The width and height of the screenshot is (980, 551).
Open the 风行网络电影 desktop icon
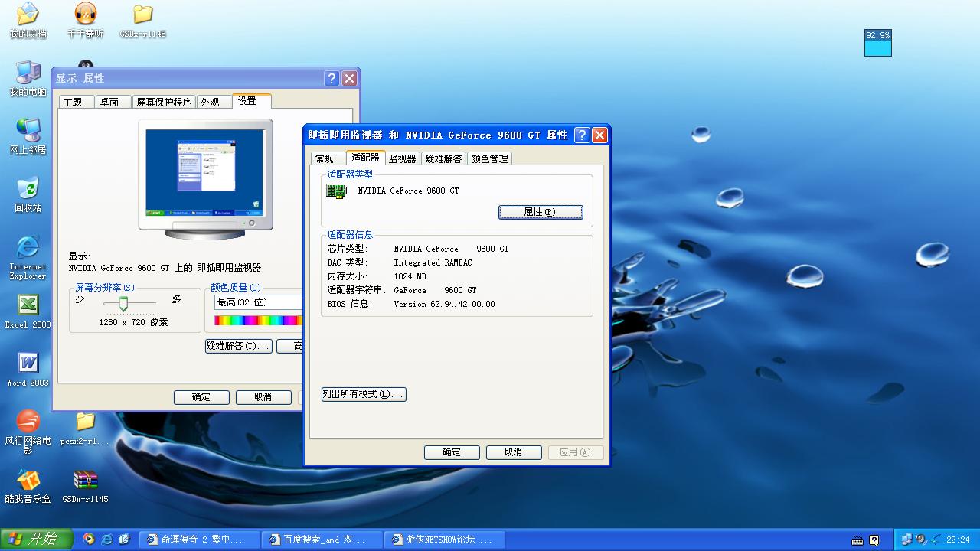click(28, 432)
